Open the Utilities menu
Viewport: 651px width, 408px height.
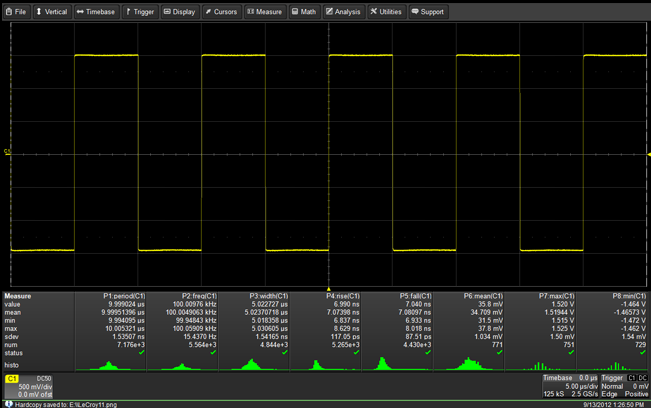(386, 12)
